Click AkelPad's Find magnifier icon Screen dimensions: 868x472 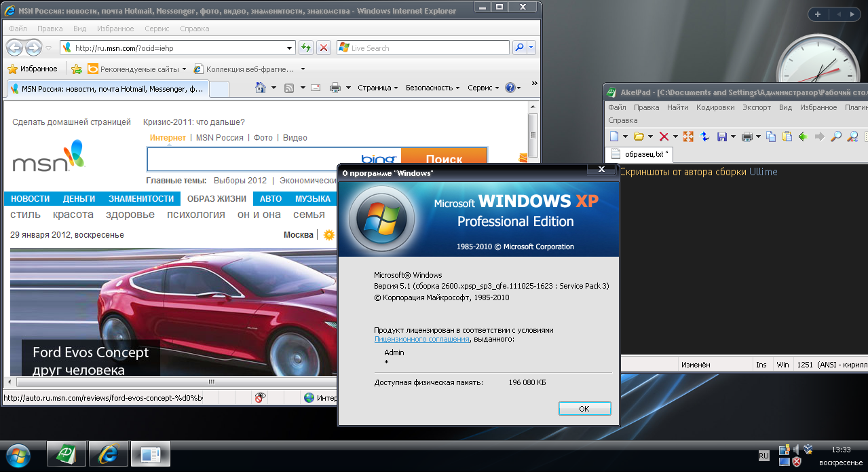836,137
